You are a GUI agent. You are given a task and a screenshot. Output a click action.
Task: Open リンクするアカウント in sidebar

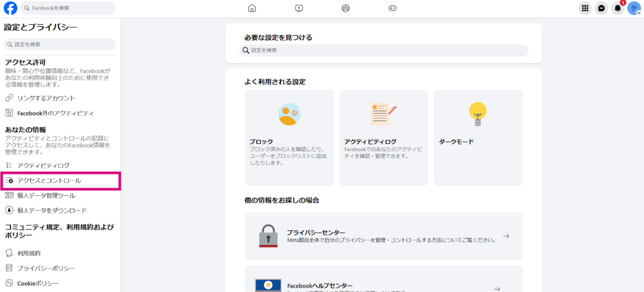tap(46, 98)
